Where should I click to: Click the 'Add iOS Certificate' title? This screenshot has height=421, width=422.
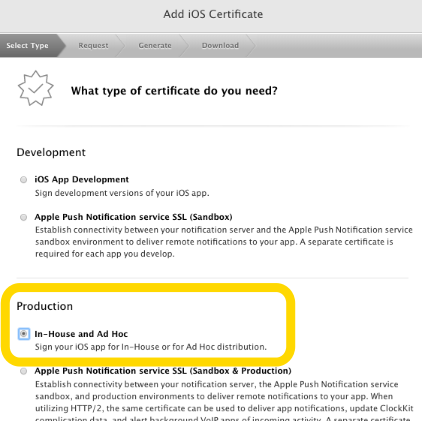[213, 14]
